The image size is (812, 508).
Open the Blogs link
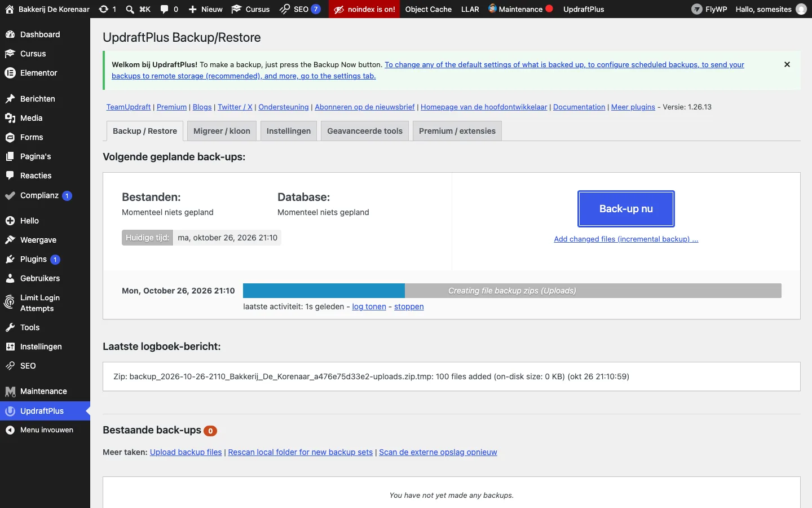pos(202,107)
